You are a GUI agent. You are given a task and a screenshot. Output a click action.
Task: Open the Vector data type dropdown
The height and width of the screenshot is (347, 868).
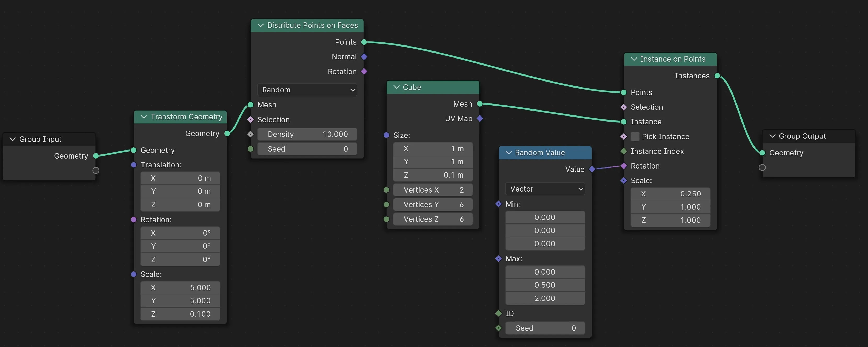[x=545, y=189]
